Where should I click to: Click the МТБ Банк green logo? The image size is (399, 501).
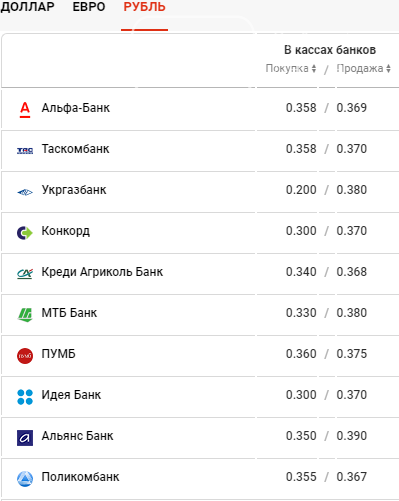(x=25, y=315)
